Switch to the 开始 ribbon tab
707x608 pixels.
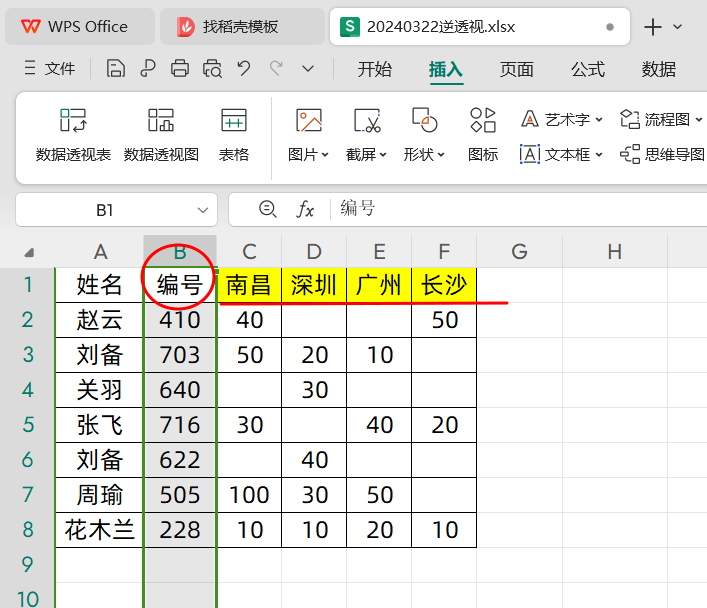(375, 69)
